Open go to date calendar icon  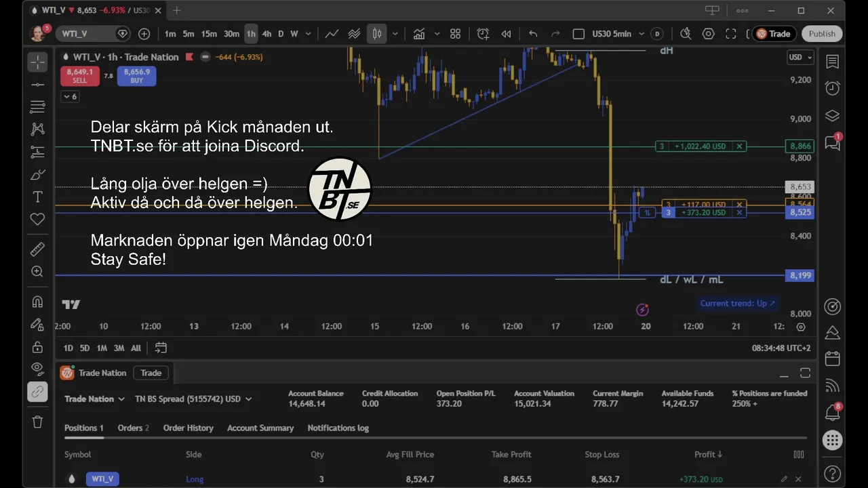point(161,348)
